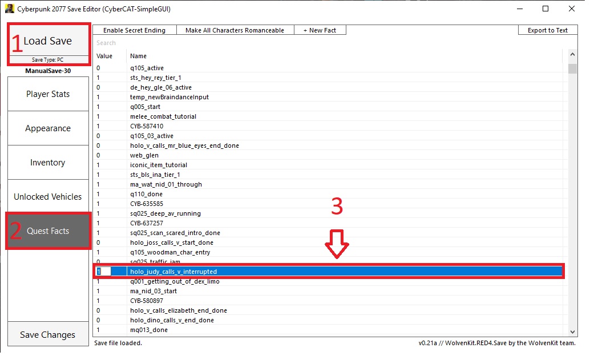Click Make All Characters Romanceable

[x=235, y=30]
